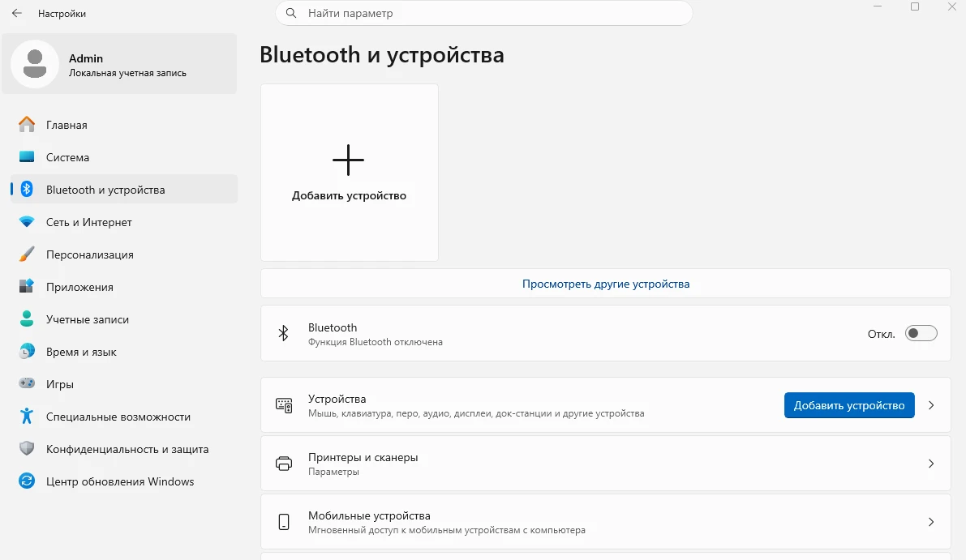
Task: Open the Приложения category
Action: 124,287
